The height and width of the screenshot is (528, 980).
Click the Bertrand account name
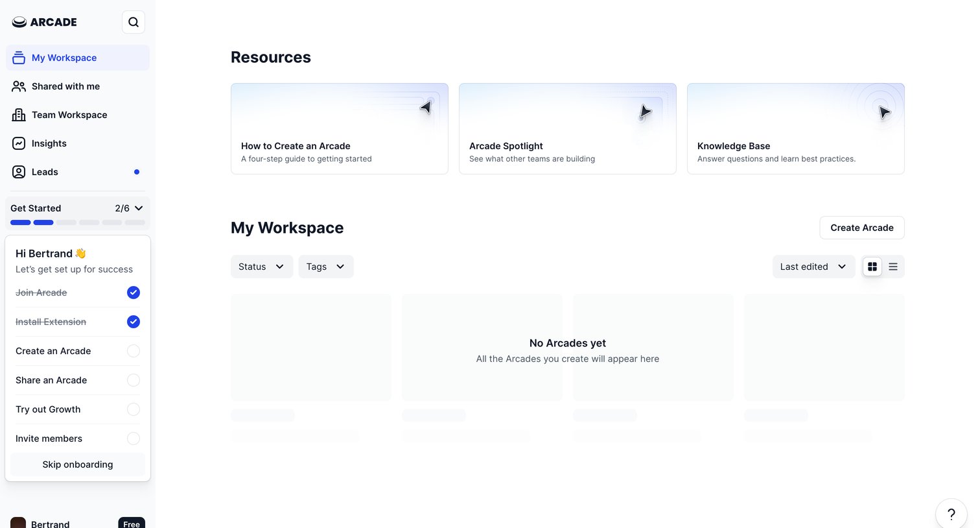click(51, 523)
